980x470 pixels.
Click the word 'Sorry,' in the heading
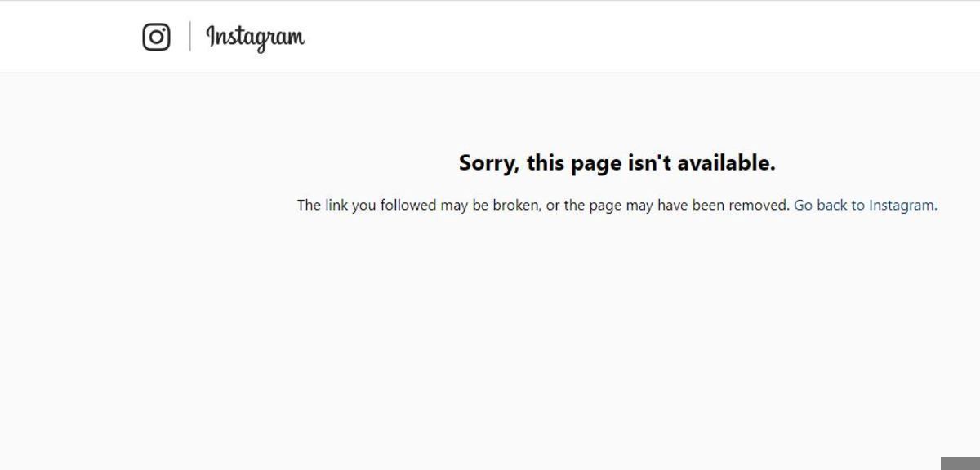(x=488, y=163)
